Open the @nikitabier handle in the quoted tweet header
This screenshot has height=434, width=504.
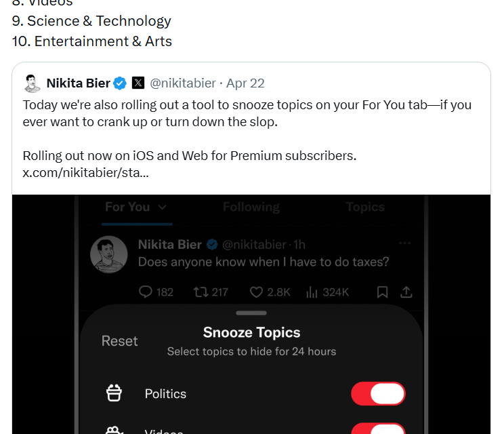click(183, 83)
